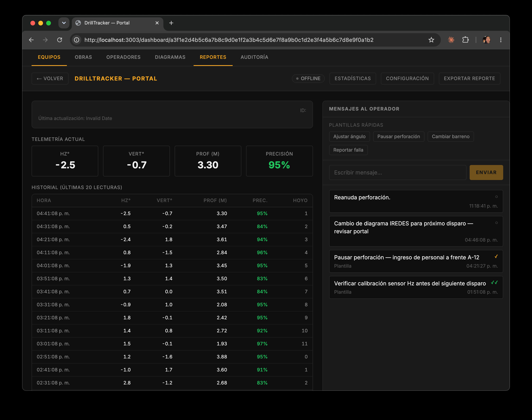Click the ENVIAR send button
This screenshot has height=420, width=532.
coord(486,172)
